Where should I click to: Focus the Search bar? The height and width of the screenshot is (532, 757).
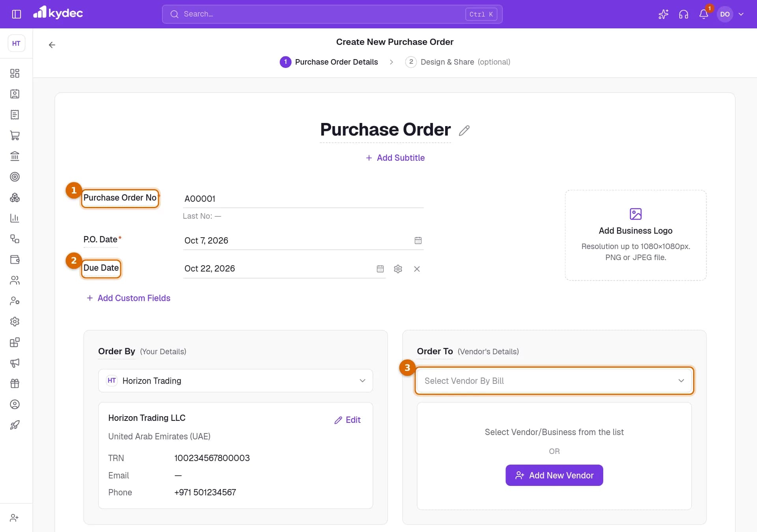(x=332, y=14)
